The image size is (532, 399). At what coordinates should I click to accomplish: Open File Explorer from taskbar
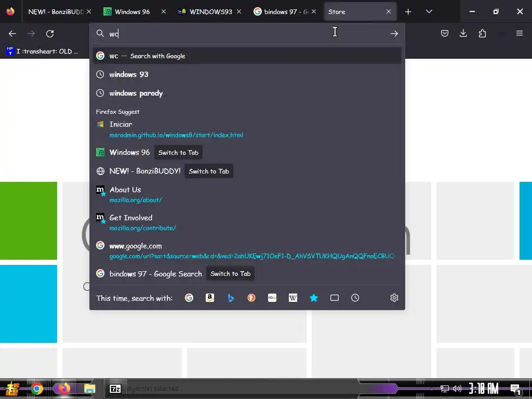(89, 389)
